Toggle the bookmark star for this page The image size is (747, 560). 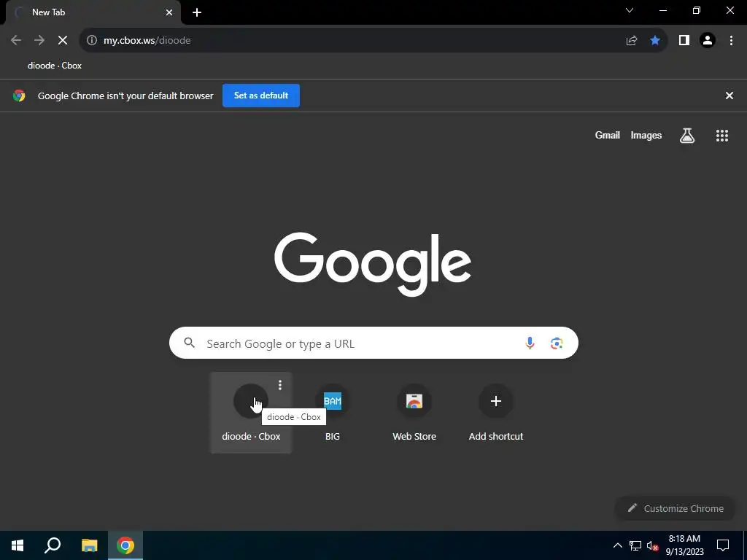point(655,41)
